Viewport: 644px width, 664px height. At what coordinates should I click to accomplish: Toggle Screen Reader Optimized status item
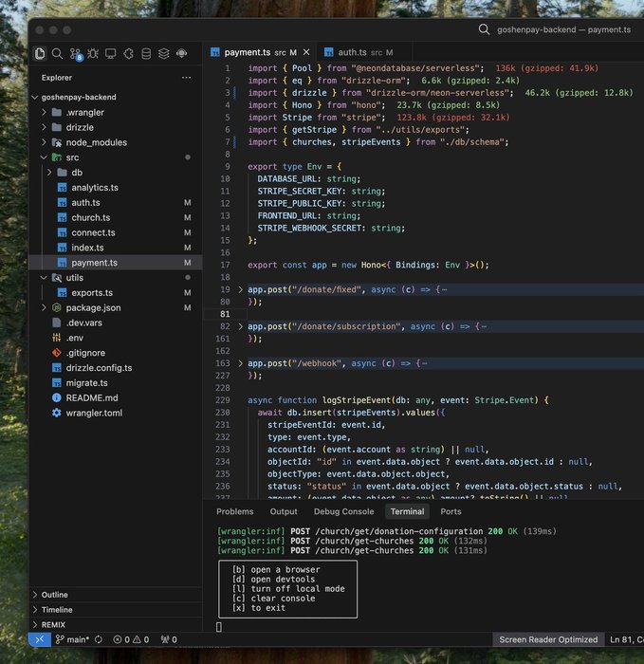click(x=548, y=639)
